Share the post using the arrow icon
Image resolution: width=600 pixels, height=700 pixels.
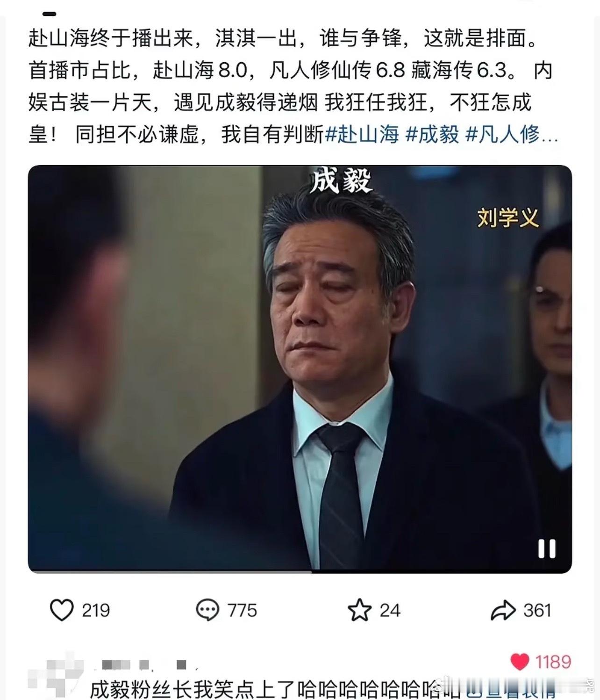pyautogui.click(x=503, y=611)
